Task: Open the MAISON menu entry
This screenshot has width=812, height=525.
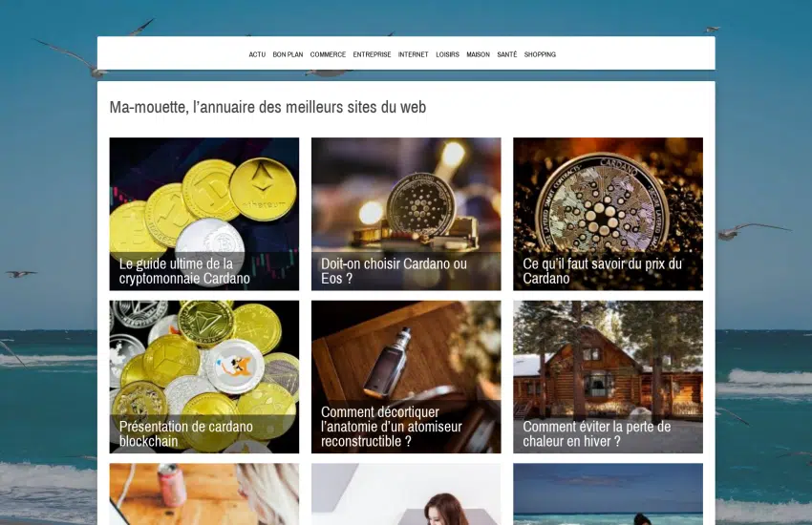Action: pyautogui.click(x=478, y=54)
